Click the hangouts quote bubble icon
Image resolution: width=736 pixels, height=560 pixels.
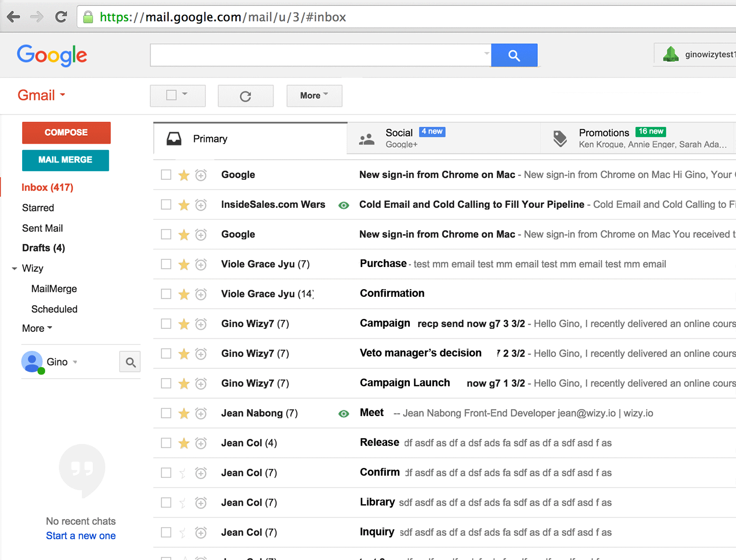coord(82,470)
